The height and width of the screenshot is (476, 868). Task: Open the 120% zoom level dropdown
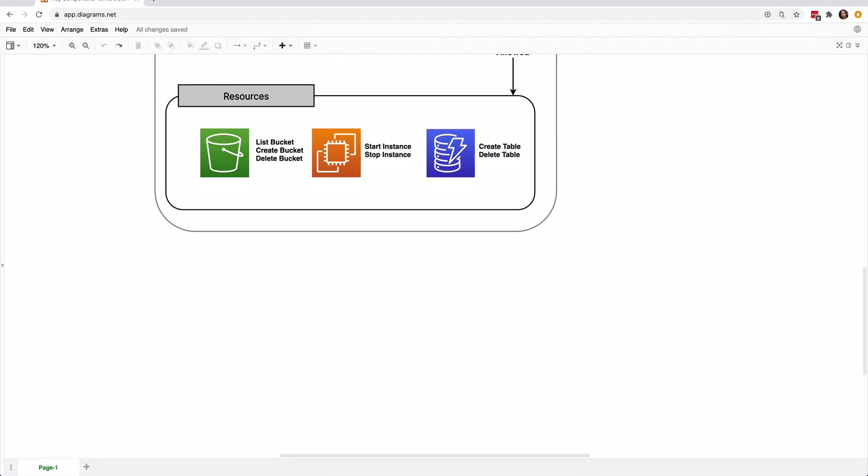coord(44,46)
